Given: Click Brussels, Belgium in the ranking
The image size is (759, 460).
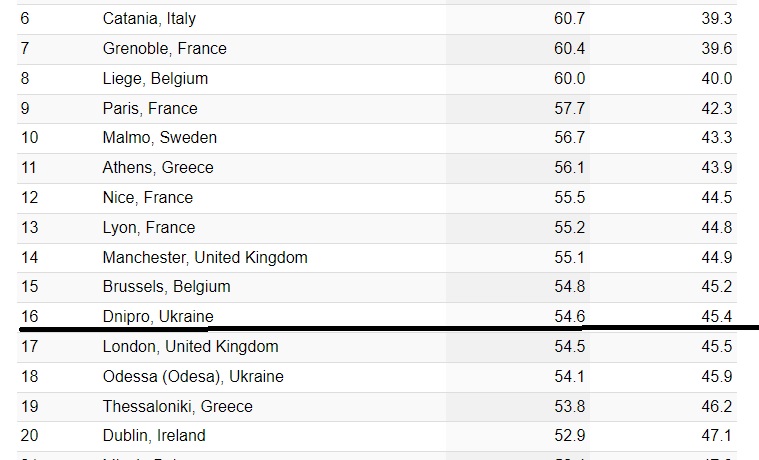Looking at the screenshot, I should point(166,286).
